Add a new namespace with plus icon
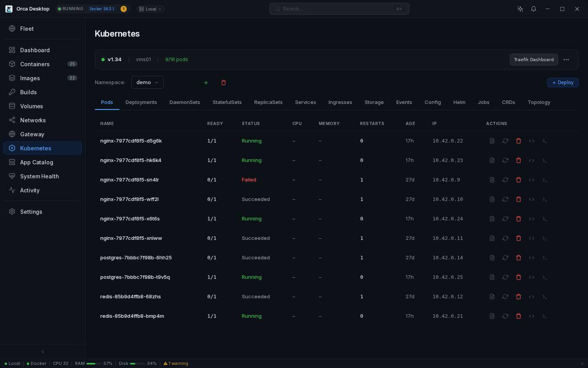This screenshot has height=368, width=588. 206,83
